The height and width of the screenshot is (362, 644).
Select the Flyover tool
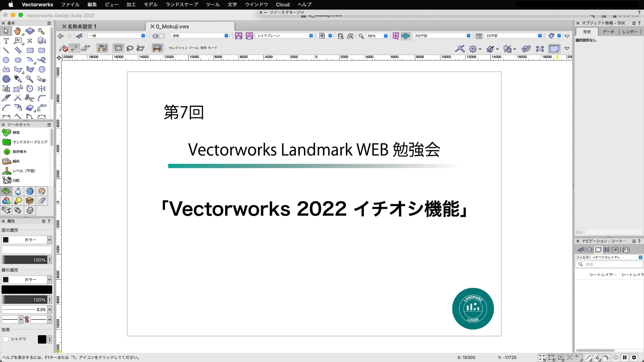click(30, 31)
